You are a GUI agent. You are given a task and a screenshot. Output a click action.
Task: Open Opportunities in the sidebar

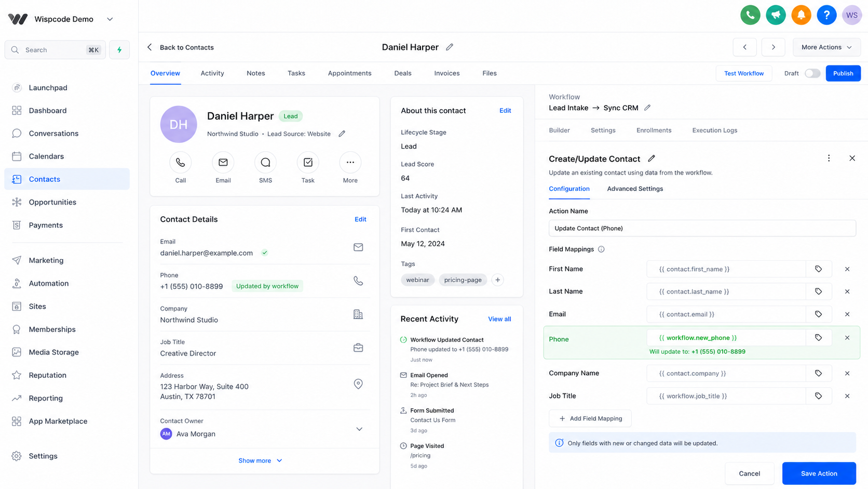click(x=67, y=202)
